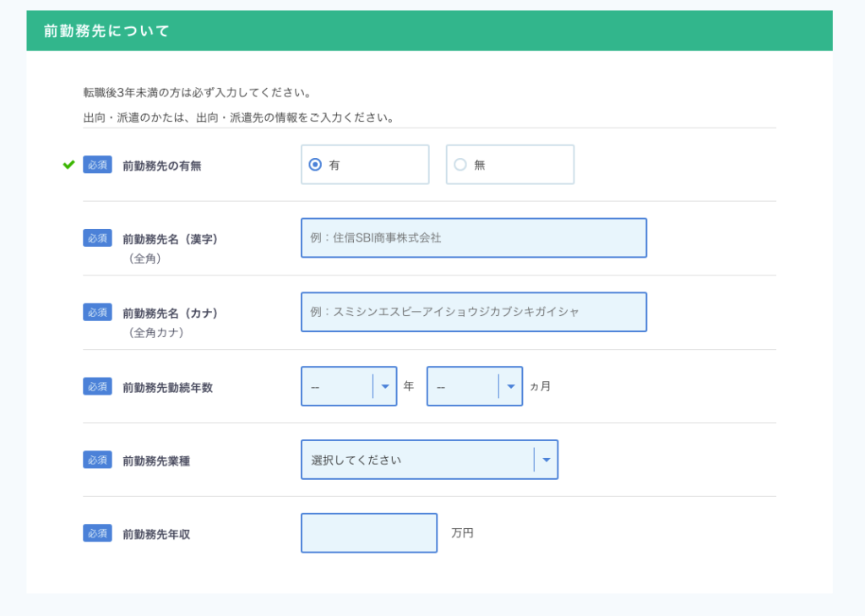Click the 前勤務先年収 万円 input field
This screenshot has width=865, height=616.
point(369,533)
